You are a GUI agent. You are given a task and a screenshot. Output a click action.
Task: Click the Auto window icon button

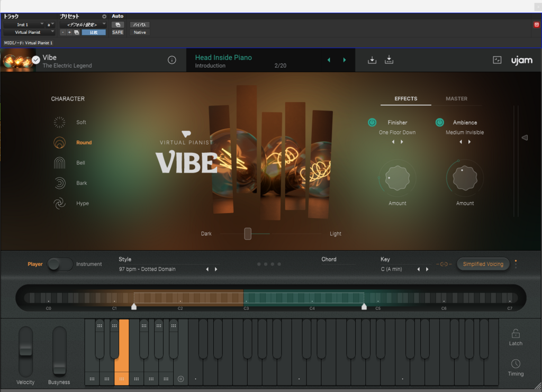pyautogui.click(x=118, y=25)
